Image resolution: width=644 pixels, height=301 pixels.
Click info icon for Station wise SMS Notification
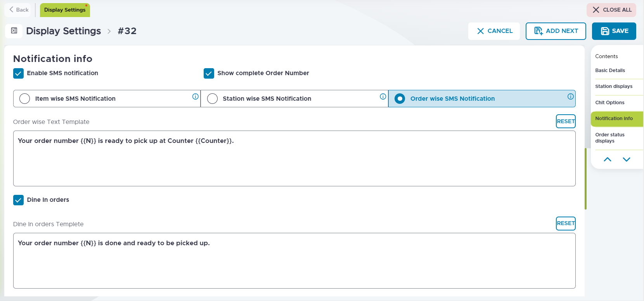pos(383,96)
